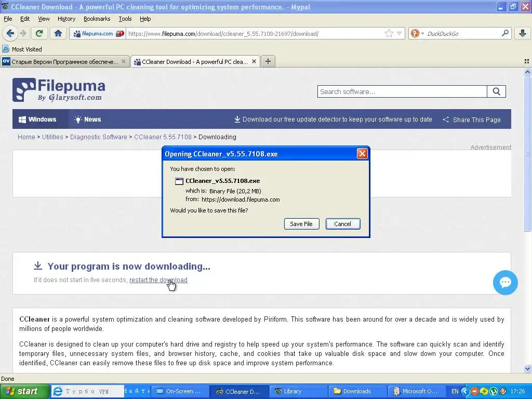Go to the Utilities breadcrumb

[x=52, y=137]
